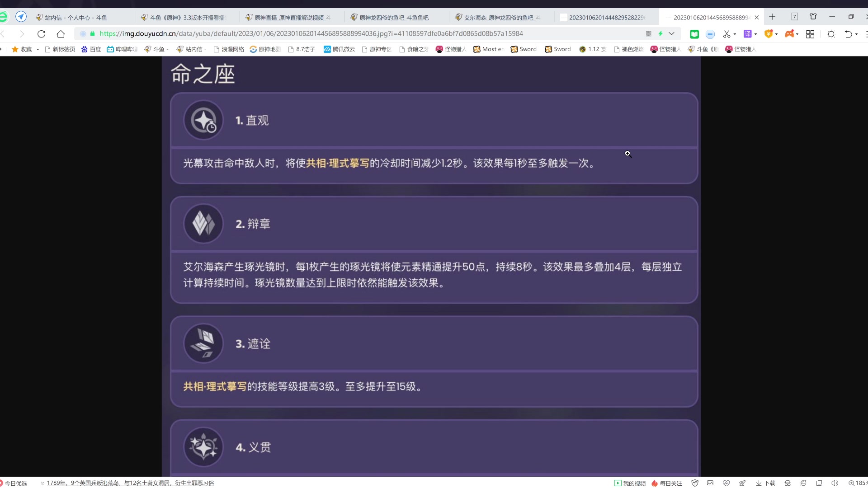Image resolution: width=868 pixels, height=488 pixels.
Task: Expand the undo closed tabs dropdown arrow
Action: click(x=856, y=34)
